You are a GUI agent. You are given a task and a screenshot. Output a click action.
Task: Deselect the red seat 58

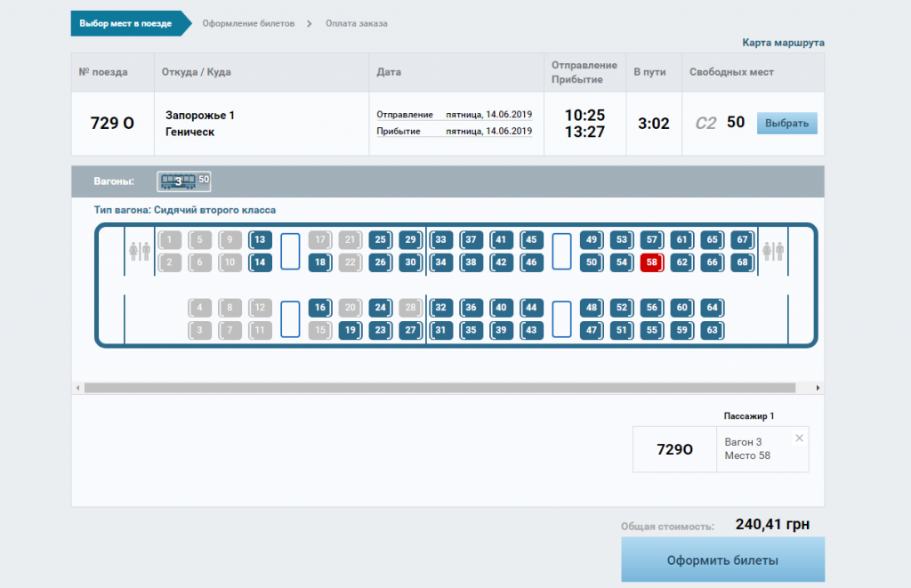pos(651,262)
